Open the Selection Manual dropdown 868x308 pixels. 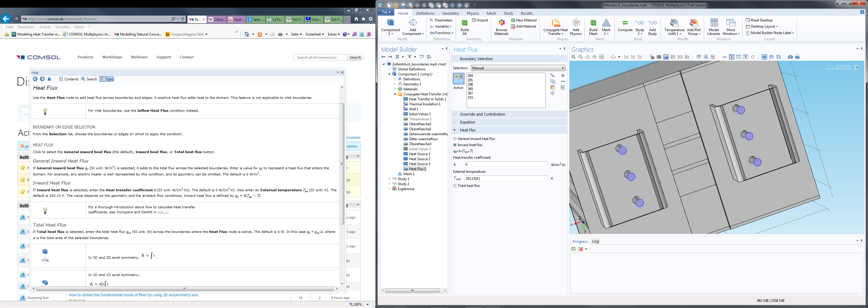(x=518, y=68)
